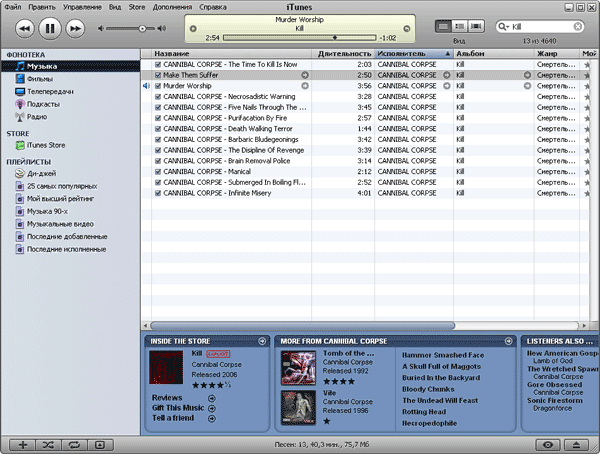Open the Править menu
600x454 pixels.
[42, 7]
